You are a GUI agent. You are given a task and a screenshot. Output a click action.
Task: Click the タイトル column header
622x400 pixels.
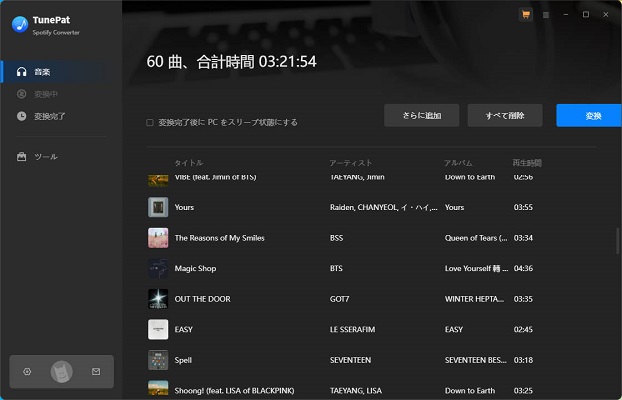189,163
